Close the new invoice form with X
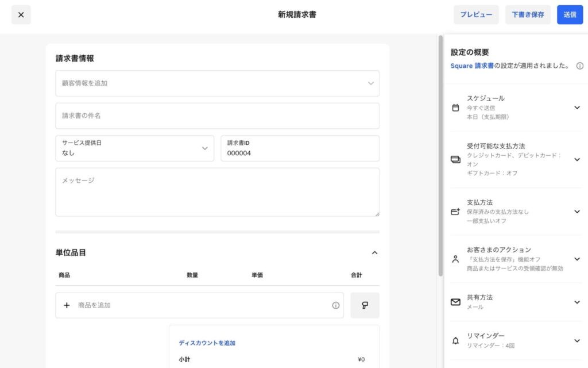Image resolution: width=588 pixels, height=368 pixels. tap(21, 15)
